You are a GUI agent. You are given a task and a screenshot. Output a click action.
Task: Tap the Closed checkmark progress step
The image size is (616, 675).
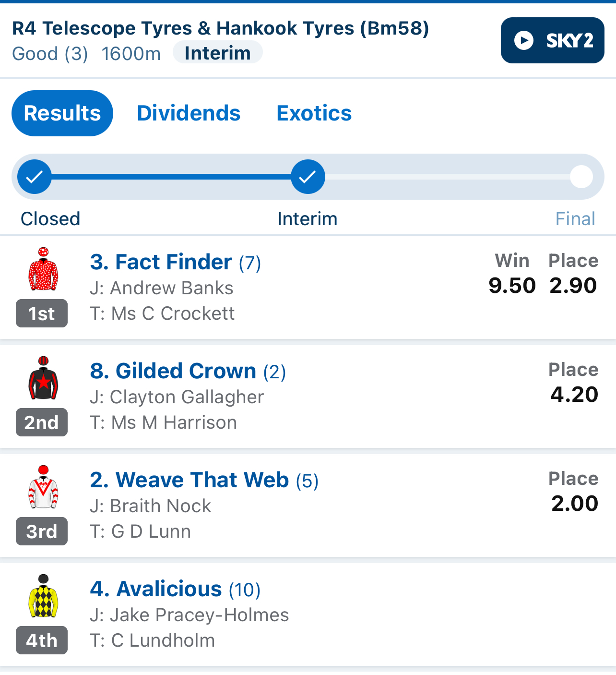pos(35,177)
